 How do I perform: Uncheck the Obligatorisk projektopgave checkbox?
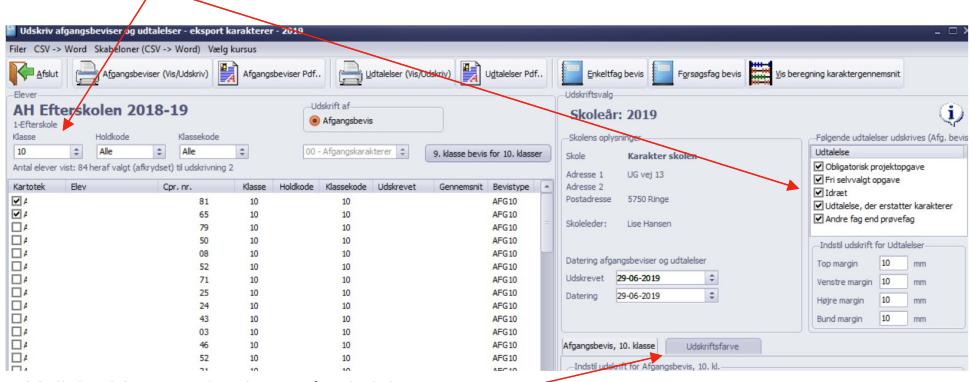click(819, 167)
